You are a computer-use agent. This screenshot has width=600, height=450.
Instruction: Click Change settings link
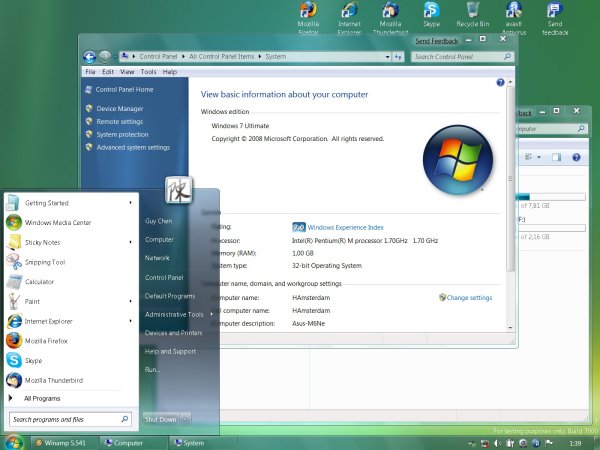(469, 298)
